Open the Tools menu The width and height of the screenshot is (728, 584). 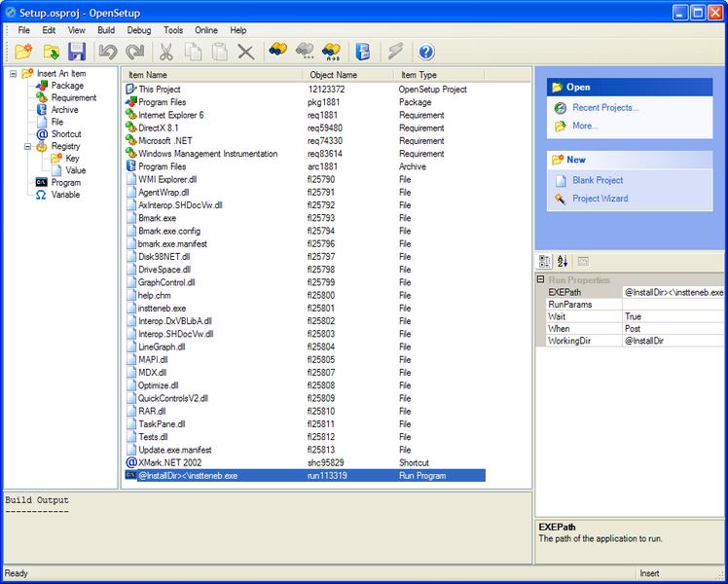[173, 30]
